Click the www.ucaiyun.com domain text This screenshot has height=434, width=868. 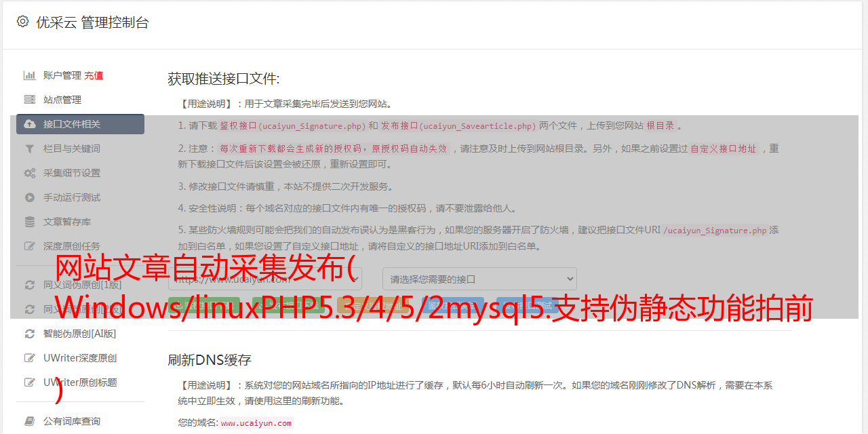(256, 423)
